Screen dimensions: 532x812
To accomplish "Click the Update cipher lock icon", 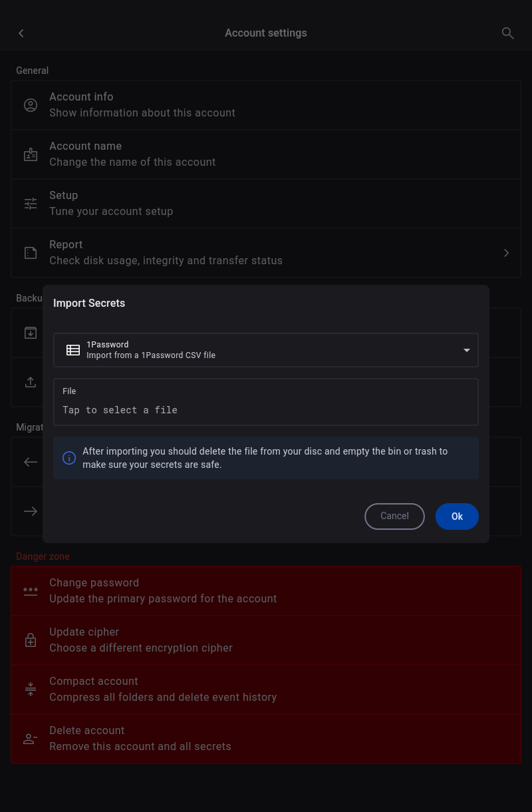I will 31,640.
